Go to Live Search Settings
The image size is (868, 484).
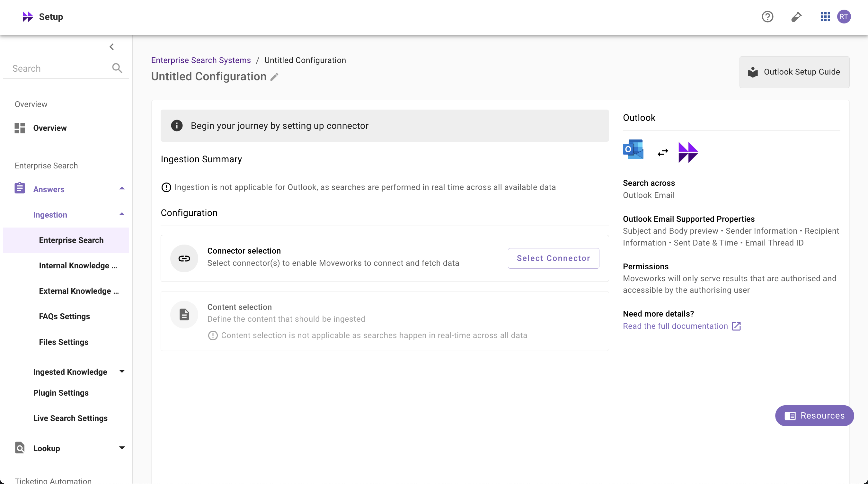coord(70,418)
